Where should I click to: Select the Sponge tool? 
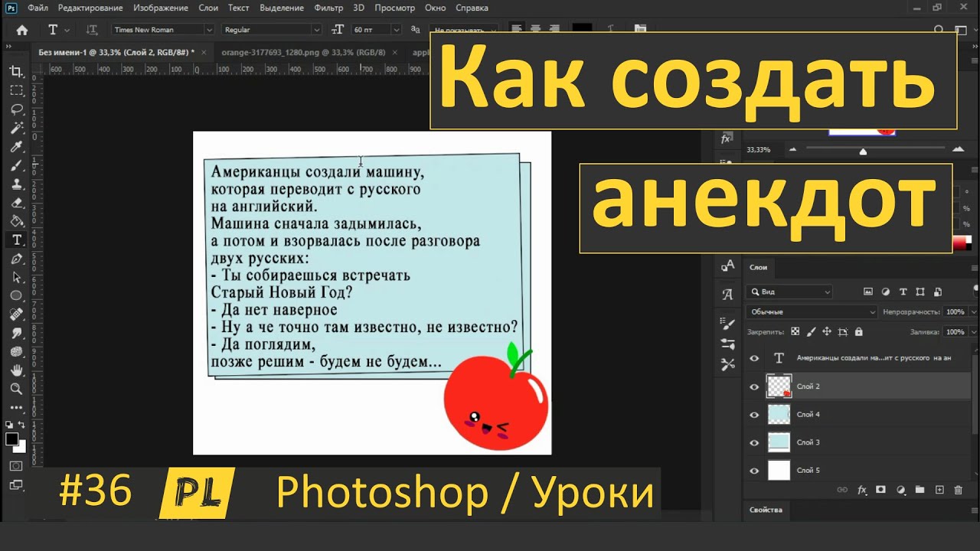coord(16,351)
